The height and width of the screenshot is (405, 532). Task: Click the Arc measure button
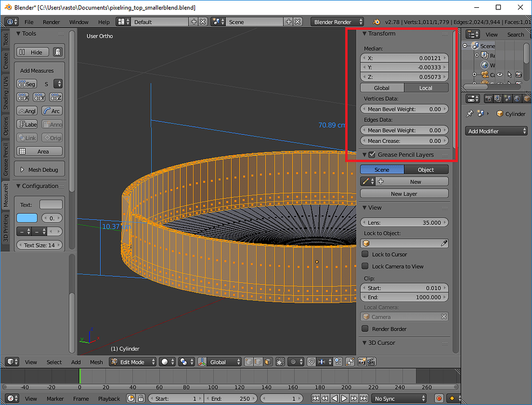[52, 111]
